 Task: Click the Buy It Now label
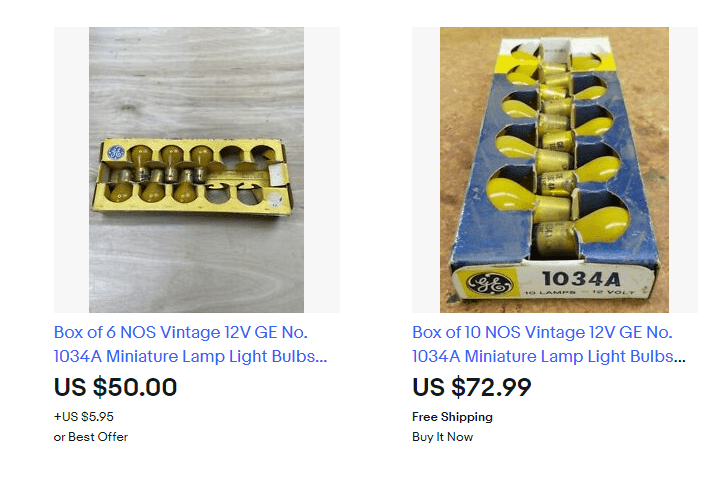tap(443, 437)
